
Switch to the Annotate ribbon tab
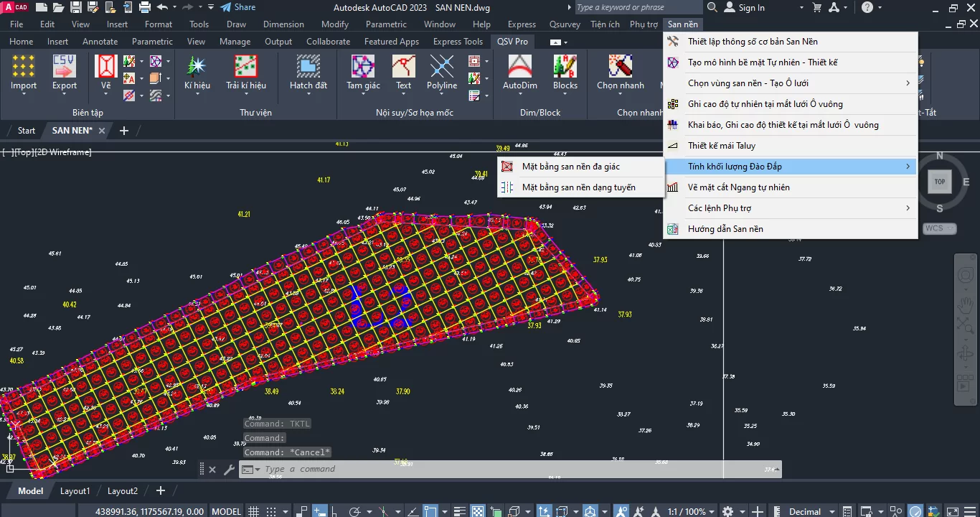pos(100,42)
